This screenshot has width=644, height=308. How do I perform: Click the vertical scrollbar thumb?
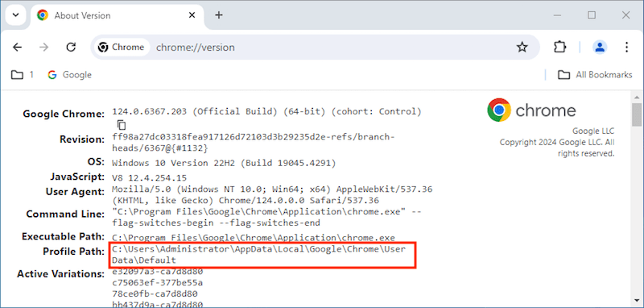636,115
